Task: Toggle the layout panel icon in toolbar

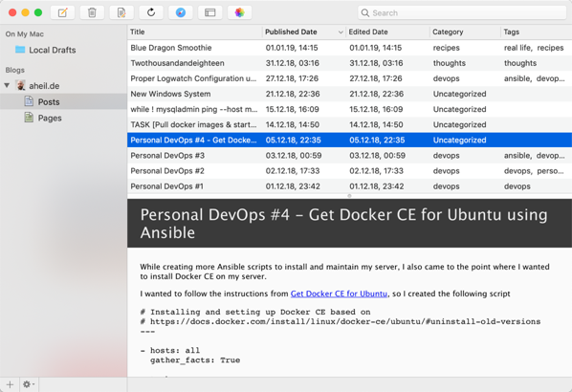Action: pos(210,12)
